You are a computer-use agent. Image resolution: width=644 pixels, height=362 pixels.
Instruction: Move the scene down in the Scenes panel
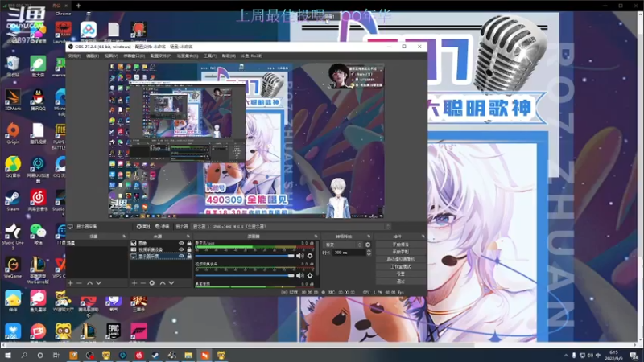(98, 283)
